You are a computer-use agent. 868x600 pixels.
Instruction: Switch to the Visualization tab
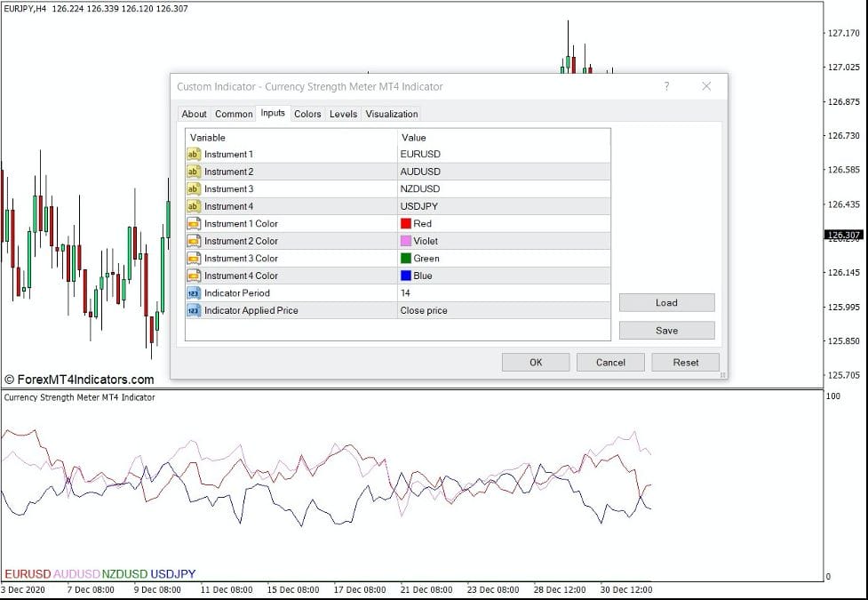[x=391, y=114]
